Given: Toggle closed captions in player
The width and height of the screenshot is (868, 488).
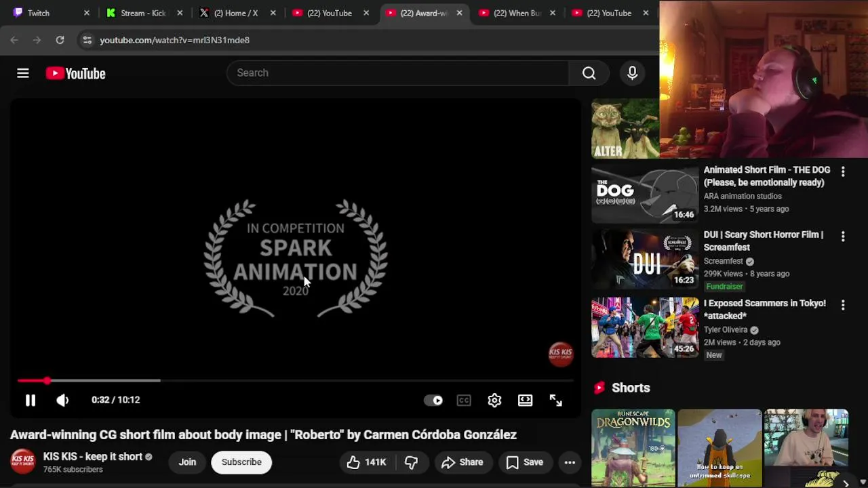Looking at the screenshot, I should tap(464, 401).
